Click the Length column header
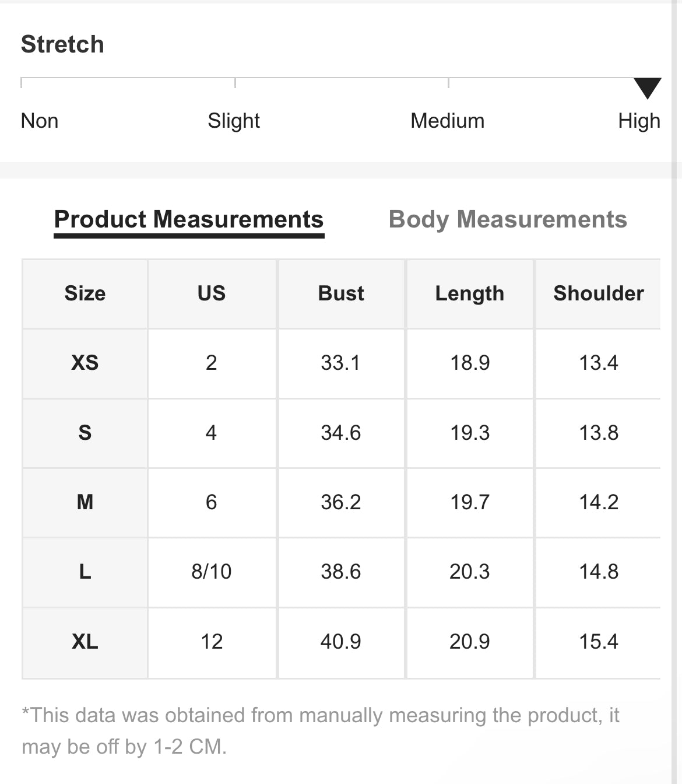The height and width of the screenshot is (784, 682). pyautogui.click(x=469, y=293)
